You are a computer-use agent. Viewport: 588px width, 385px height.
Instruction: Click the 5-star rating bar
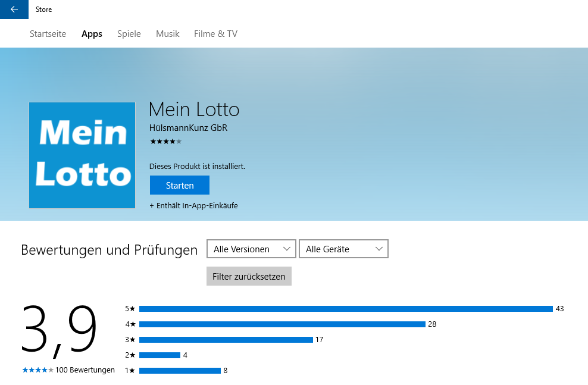(x=346, y=308)
